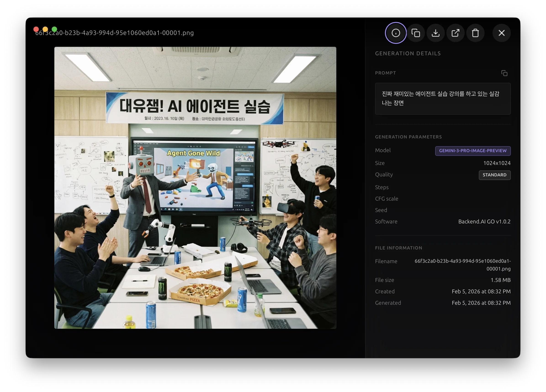Dismiss the details view with the X icon
This screenshot has height=392, width=546.
point(502,33)
